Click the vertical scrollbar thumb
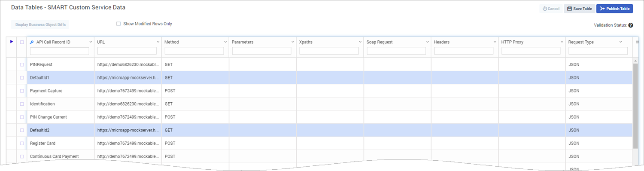644x171 pixels. [635, 106]
